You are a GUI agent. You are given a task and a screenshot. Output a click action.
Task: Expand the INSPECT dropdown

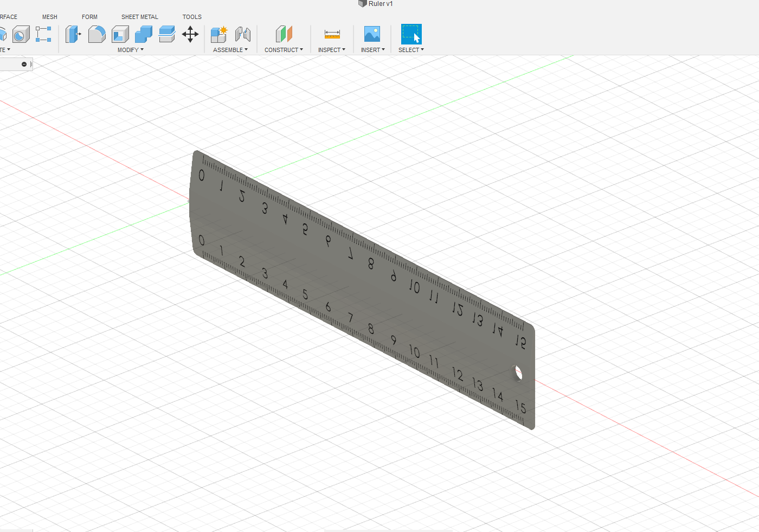[331, 49]
